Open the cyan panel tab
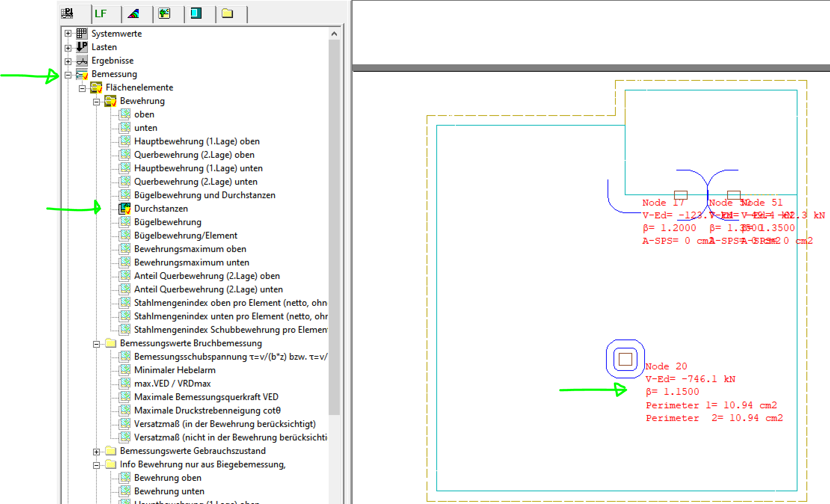 pyautogui.click(x=196, y=13)
